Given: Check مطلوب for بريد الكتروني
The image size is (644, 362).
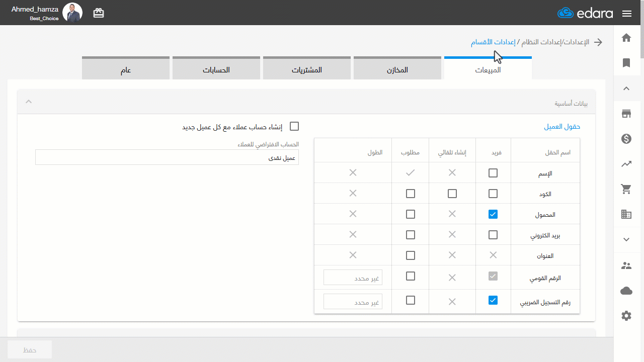Looking at the screenshot, I should click(411, 235).
